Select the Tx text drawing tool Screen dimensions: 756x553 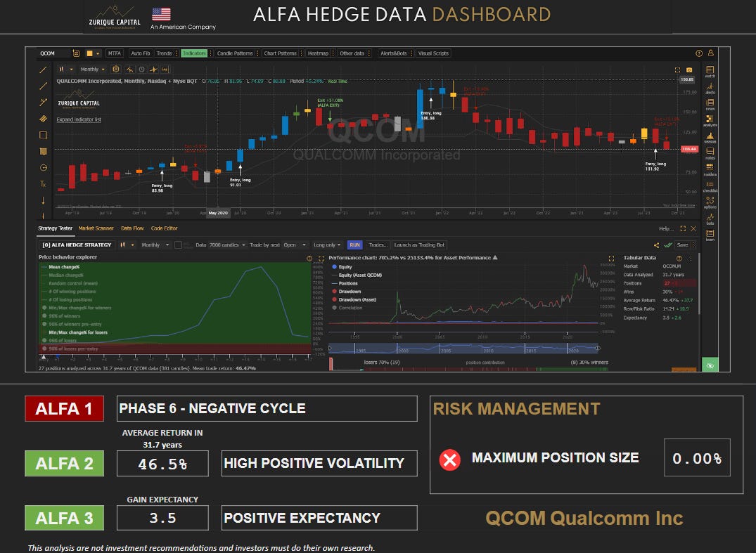pyautogui.click(x=43, y=183)
